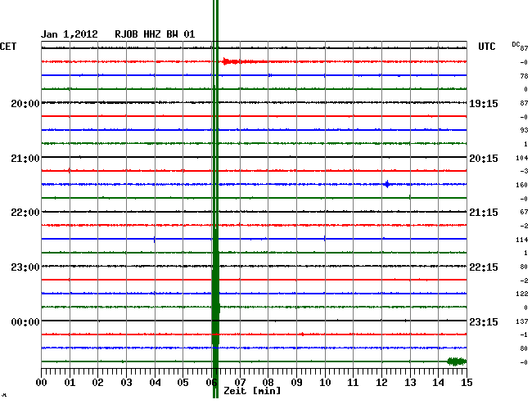Select minute tick label "02" on the axis
This screenshot has width=532, height=404.
[97, 383]
